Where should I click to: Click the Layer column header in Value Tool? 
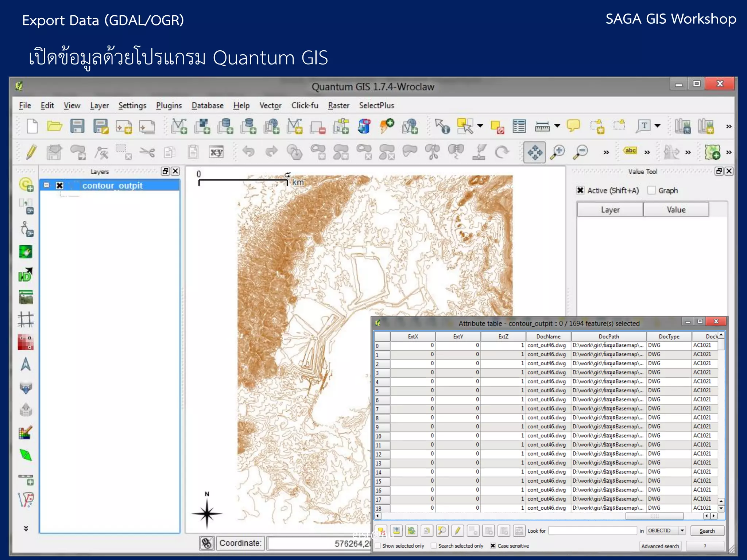click(610, 210)
